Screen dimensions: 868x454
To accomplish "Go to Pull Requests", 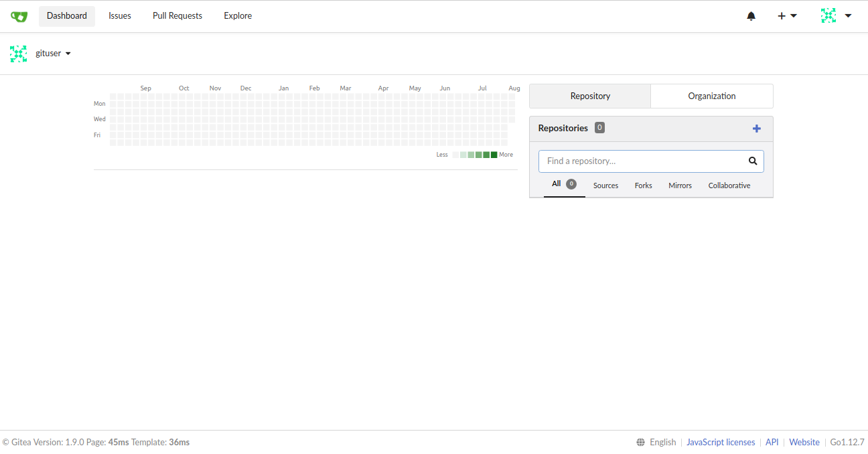I will [177, 16].
